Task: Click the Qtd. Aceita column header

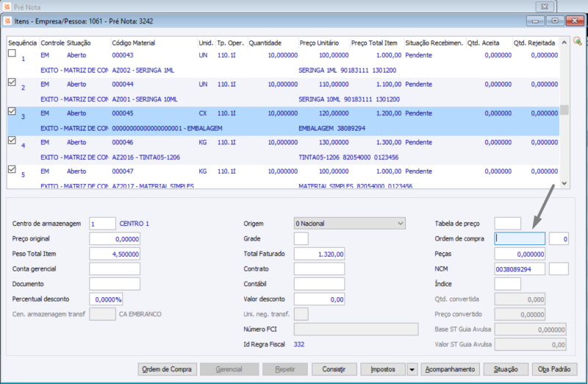Action: 483,43
